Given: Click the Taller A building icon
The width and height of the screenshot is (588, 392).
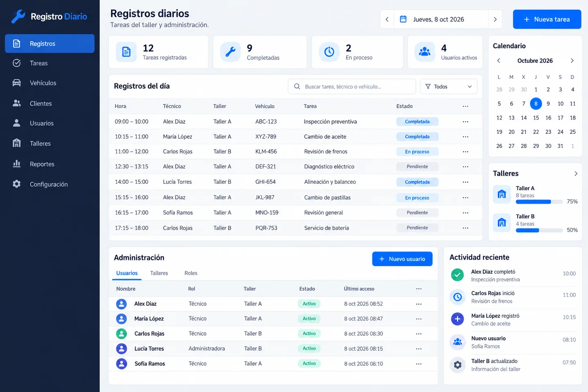Looking at the screenshot, I should tap(502, 194).
